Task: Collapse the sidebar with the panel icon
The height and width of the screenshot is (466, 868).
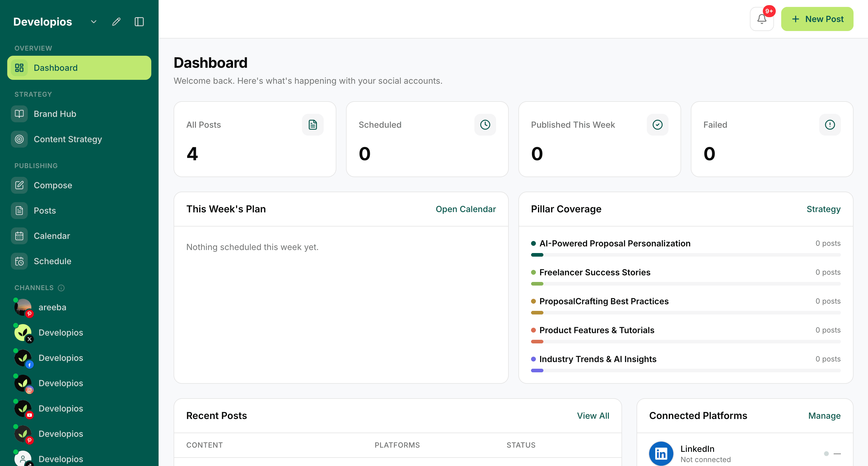Action: [x=139, y=22]
